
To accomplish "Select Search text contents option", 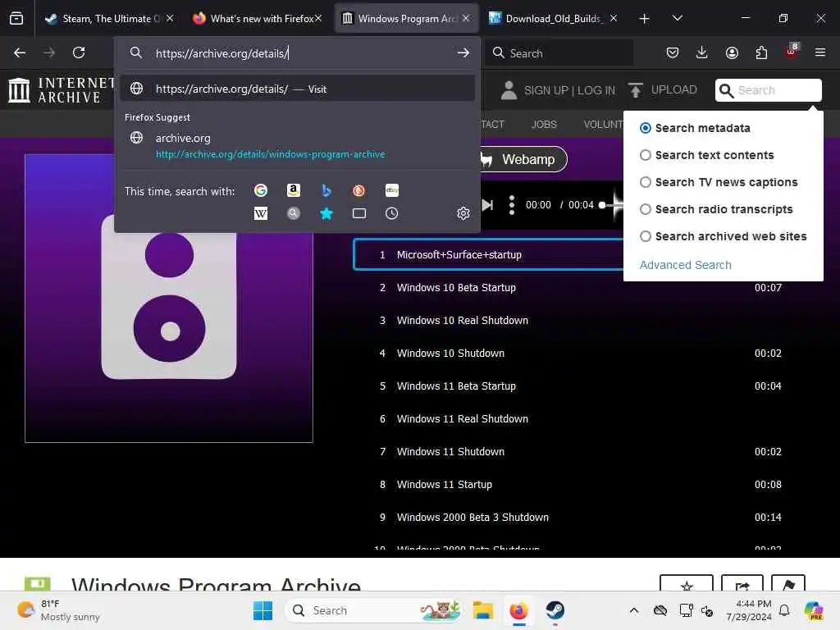I will click(646, 155).
